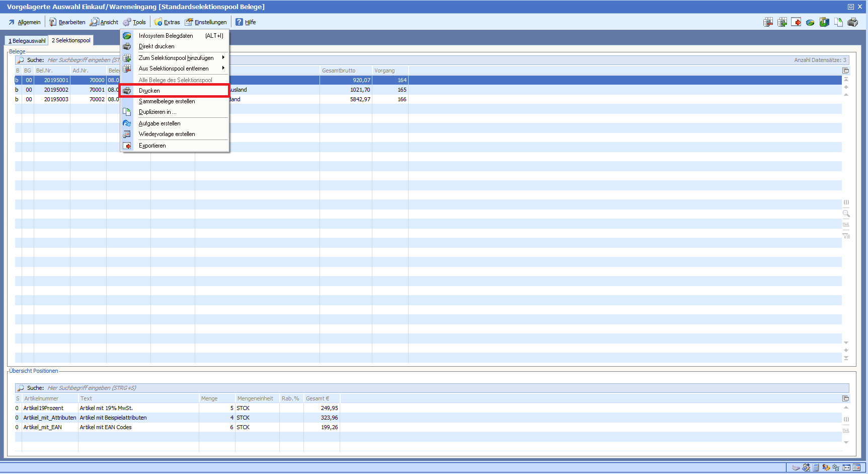
Task: Click 'Exportieren' in the Tools menu
Action: (152, 146)
